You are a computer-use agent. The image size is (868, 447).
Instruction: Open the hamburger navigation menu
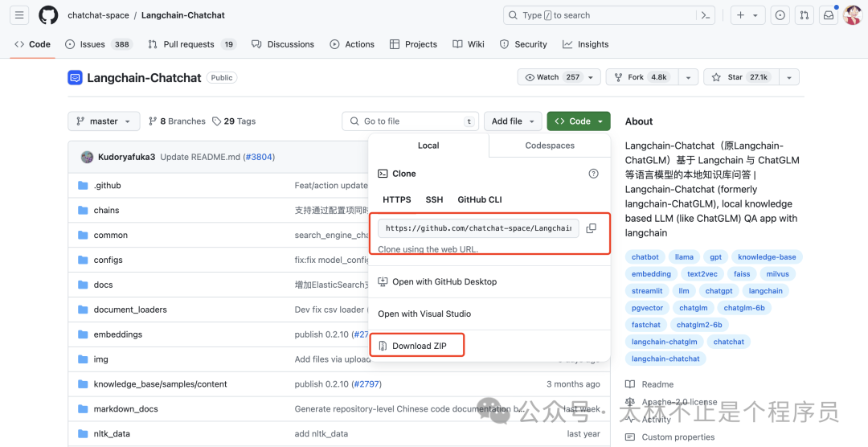19,15
